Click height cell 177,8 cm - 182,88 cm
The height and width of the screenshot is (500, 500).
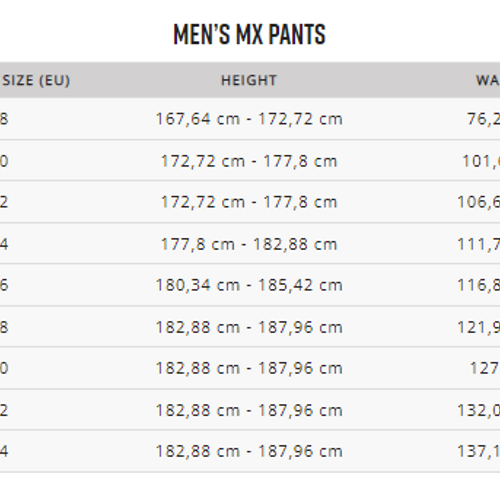tap(249, 244)
